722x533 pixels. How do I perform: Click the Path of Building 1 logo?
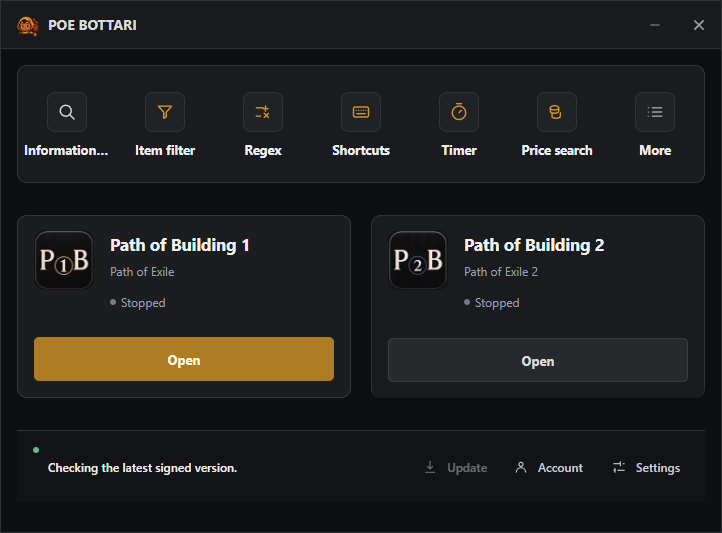tap(64, 260)
